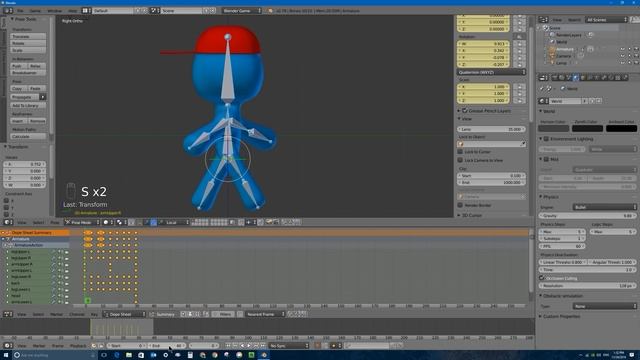Open the Pose menu in viewport header
This screenshot has width=640, height=360.
(x=55, y=222)
